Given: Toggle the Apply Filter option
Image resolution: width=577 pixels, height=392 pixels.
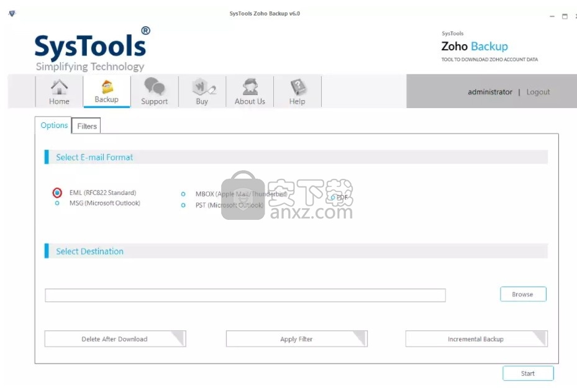Looking at the screenshot, I should [297, 339].
